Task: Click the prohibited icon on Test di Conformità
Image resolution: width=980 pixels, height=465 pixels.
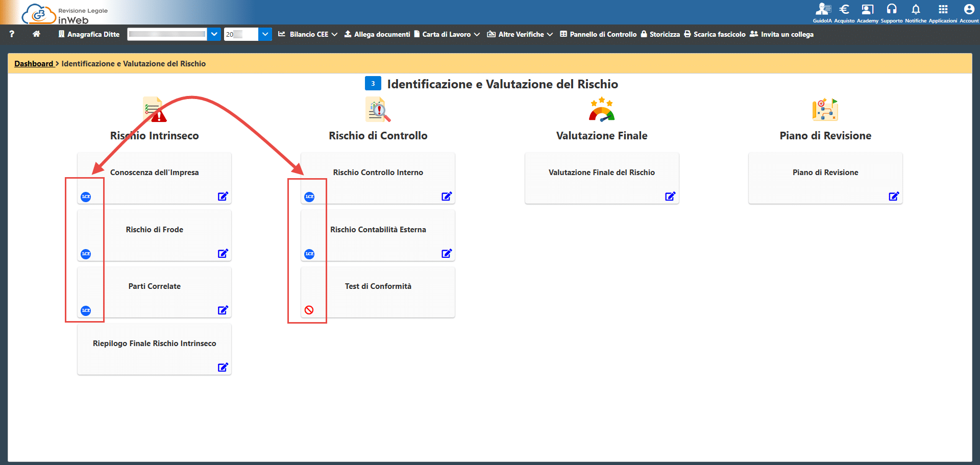Action: coord(309,310)
